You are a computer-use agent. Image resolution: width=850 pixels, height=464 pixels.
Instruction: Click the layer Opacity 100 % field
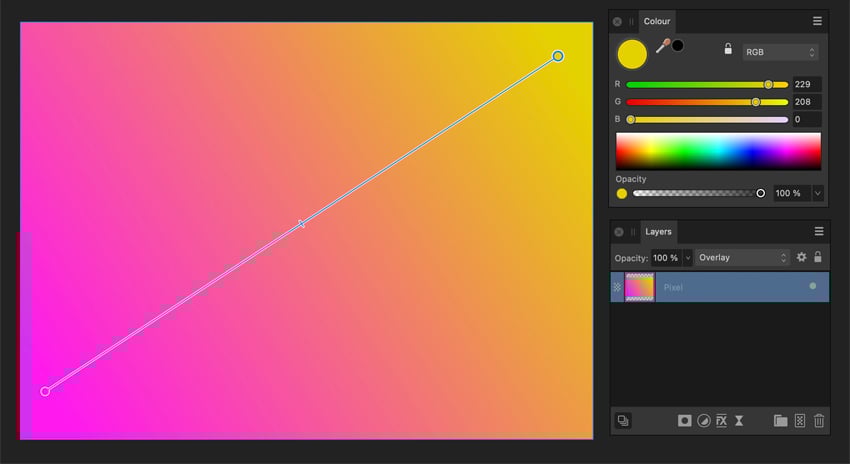[x=666, y=258]
